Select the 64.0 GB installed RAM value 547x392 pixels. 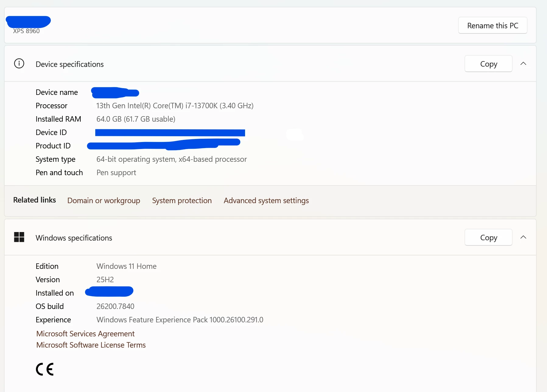[136, 119]
